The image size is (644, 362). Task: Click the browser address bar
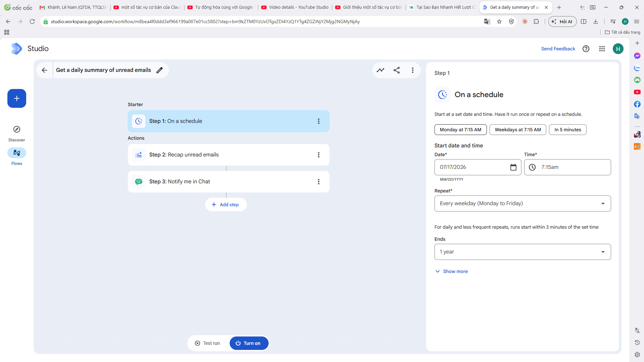point(262,21)
